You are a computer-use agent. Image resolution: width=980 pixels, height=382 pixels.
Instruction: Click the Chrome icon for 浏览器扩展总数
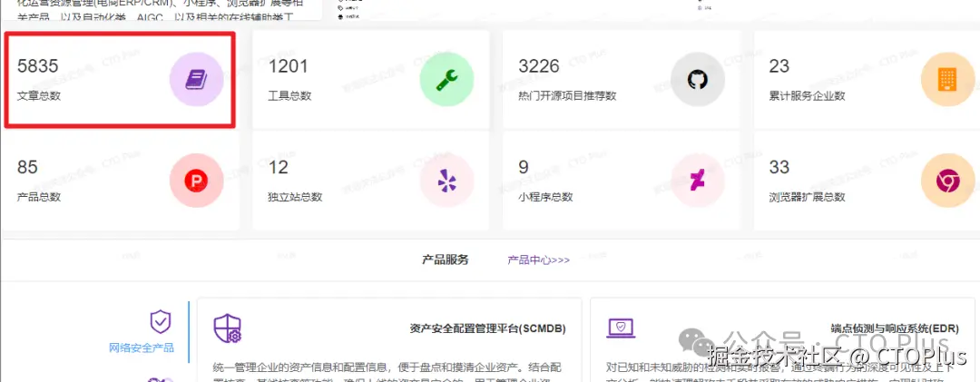(947, 181)
